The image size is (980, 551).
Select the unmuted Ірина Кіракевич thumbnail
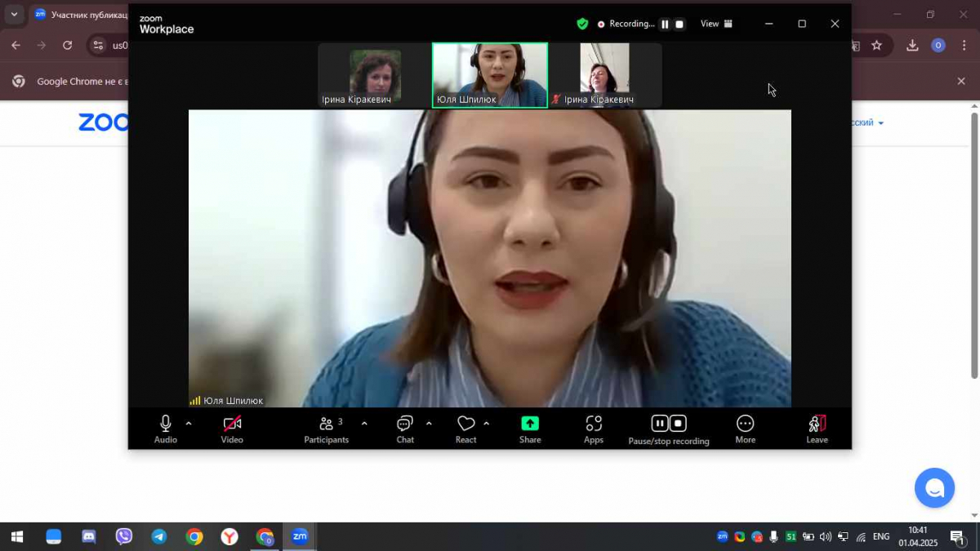coord(376,75)
